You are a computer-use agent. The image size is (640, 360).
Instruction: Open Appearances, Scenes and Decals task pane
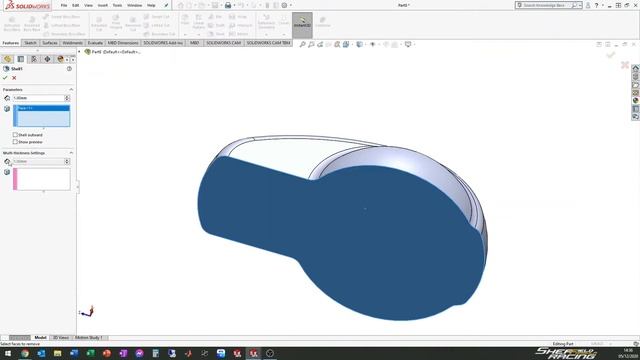(x=635, y=100)
